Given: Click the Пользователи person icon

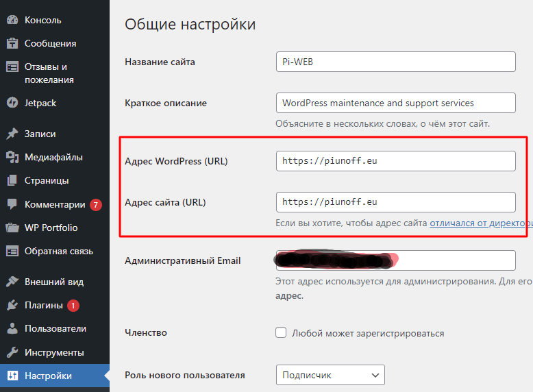Looking at the screenshot, I should pos(12,328).
